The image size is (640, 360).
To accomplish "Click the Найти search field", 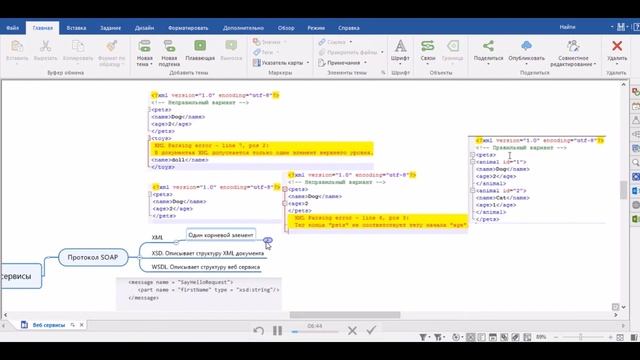I will pos(567,27).
